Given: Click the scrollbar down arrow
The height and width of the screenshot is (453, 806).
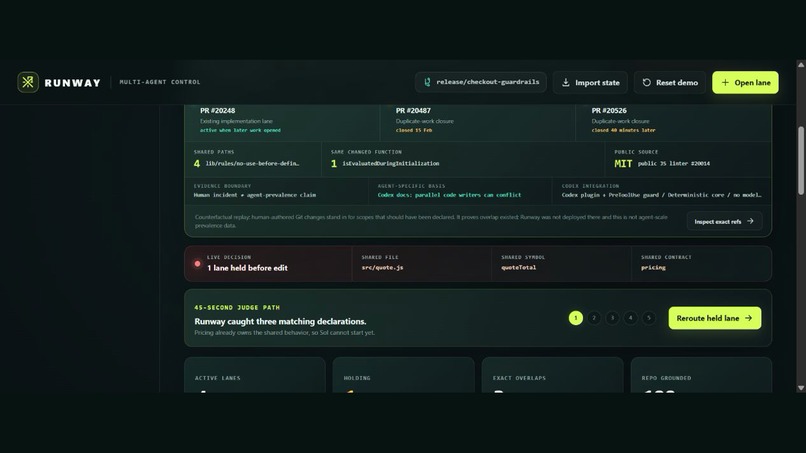Looking at the screenshot, I should (800, 388).
